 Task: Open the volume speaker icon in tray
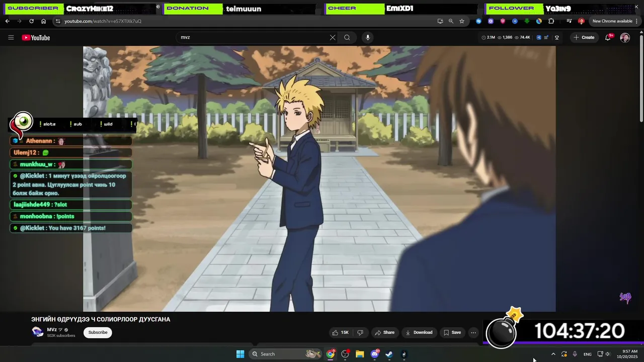607,354
